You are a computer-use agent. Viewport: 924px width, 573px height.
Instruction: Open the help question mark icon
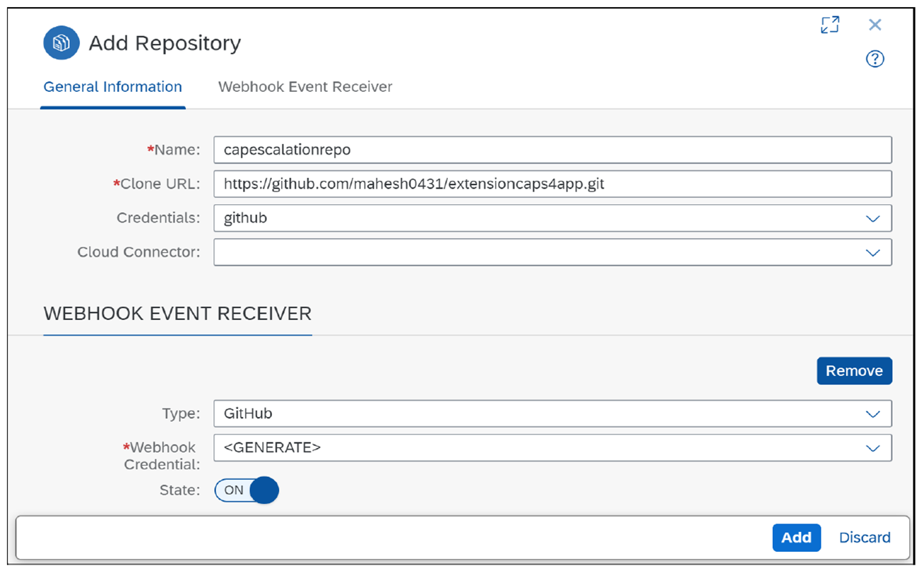[x=875, y=59]
